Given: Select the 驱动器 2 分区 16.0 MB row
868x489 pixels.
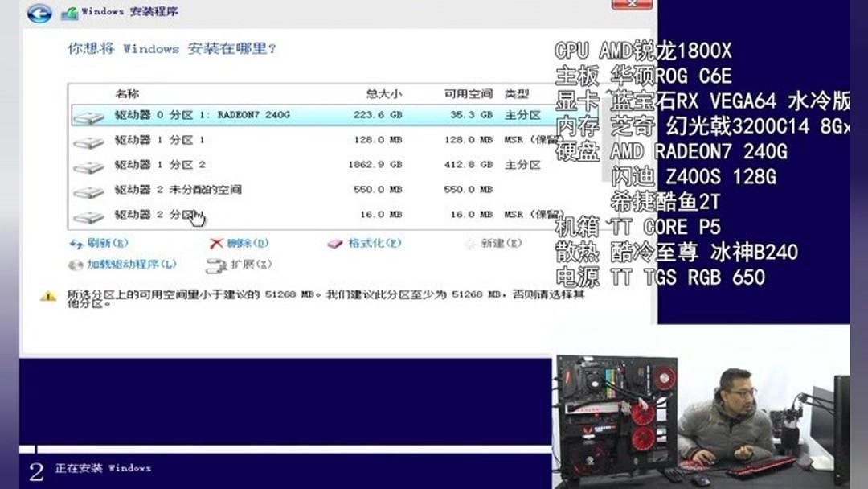Looking at the screenshot, I should 241,215.
